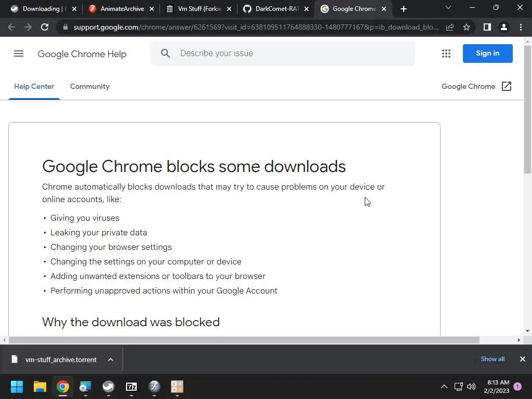Open the Chrome profile menu
This screenshot has width=532, height=399.
coord(504,27)
